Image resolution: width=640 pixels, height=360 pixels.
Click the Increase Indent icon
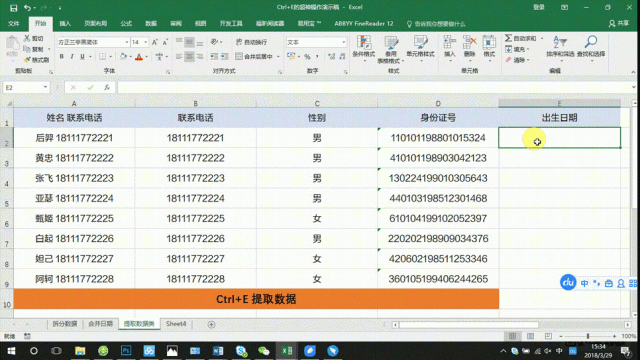(x=224, y=56)
